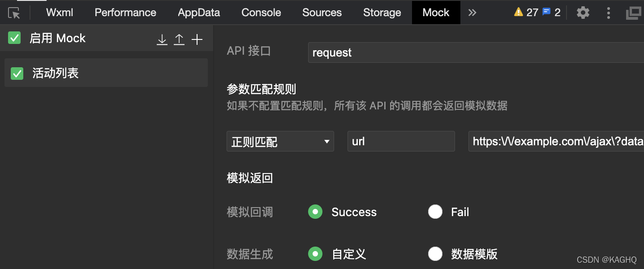644x269 pixels.
Task: Uncheck the 活动列表 rule checkbox
Action: coord(17,73)
